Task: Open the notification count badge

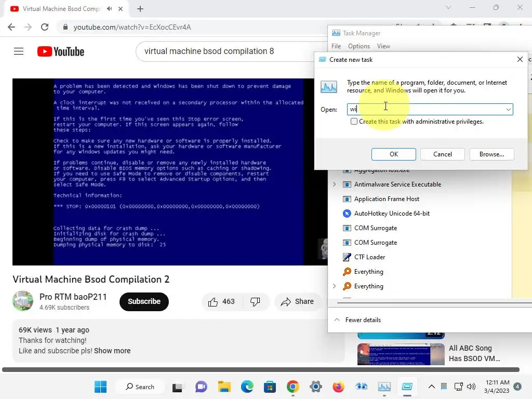Action: tap(517, 387)
